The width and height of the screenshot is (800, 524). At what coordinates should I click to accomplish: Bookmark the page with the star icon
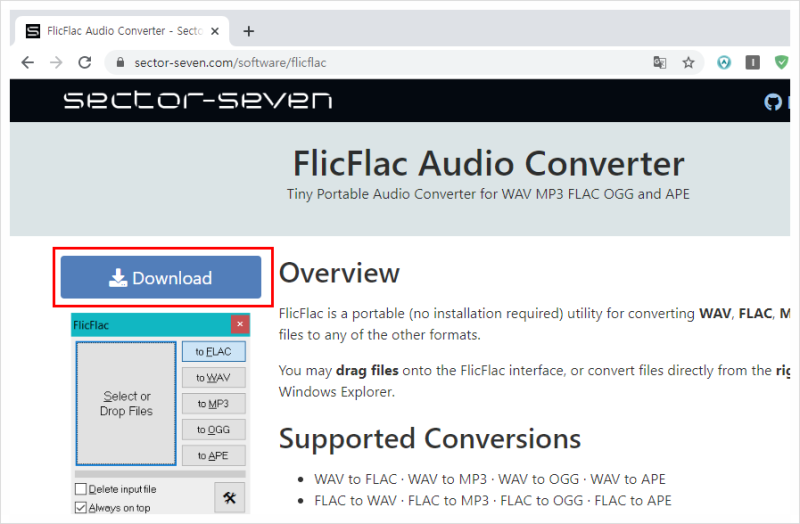click(688, 63)
